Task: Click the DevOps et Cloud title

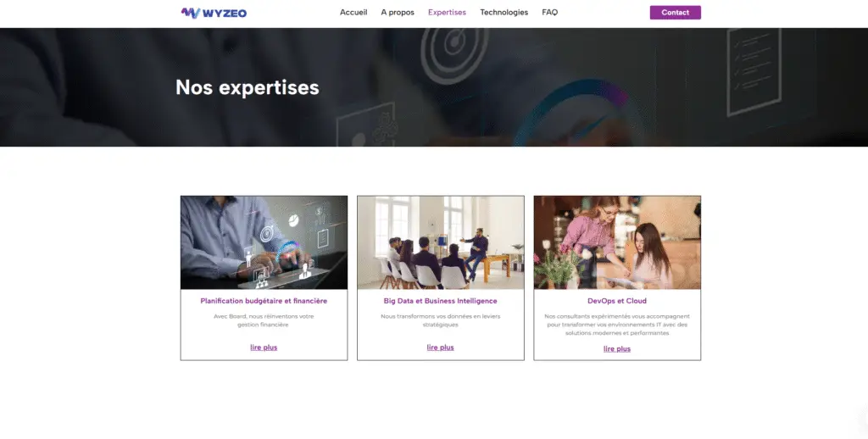Action: pyautogui.click(x=617, y=301)
